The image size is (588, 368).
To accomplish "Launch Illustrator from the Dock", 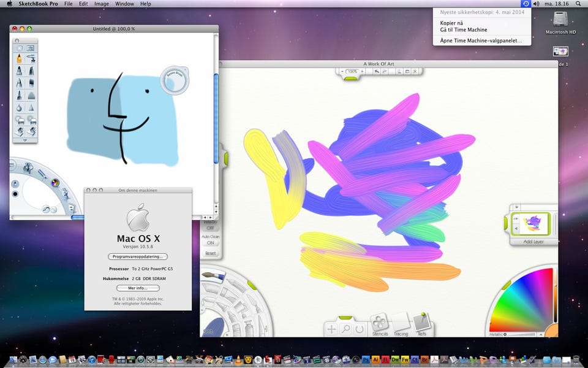I will [x=375, y=360].
